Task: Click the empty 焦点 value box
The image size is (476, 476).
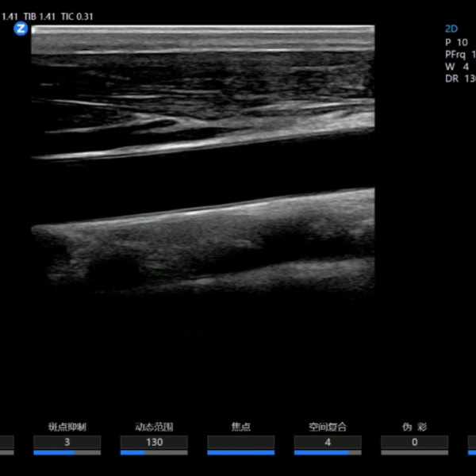Action: (x=240, y=442)
